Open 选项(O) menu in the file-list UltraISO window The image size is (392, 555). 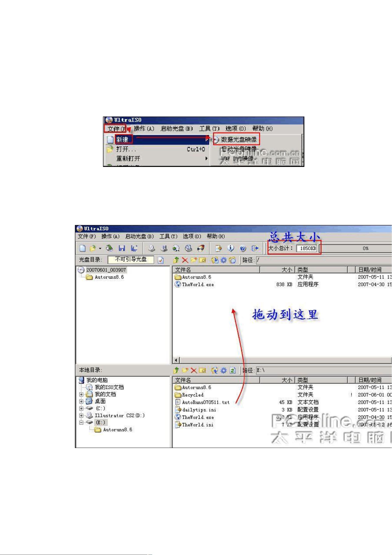click(x=192, y=236)
